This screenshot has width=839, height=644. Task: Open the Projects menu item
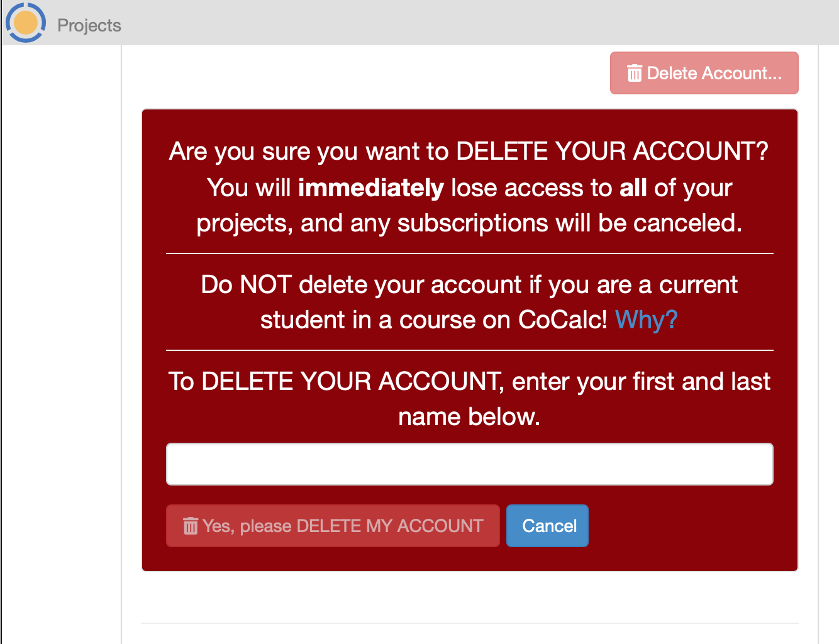pyautogui.click(x=89, y=25)
